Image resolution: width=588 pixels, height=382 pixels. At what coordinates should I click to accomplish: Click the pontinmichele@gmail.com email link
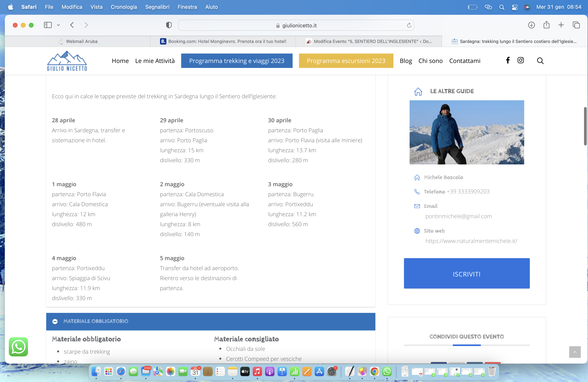pyautogui.click(x=459, y=216)
